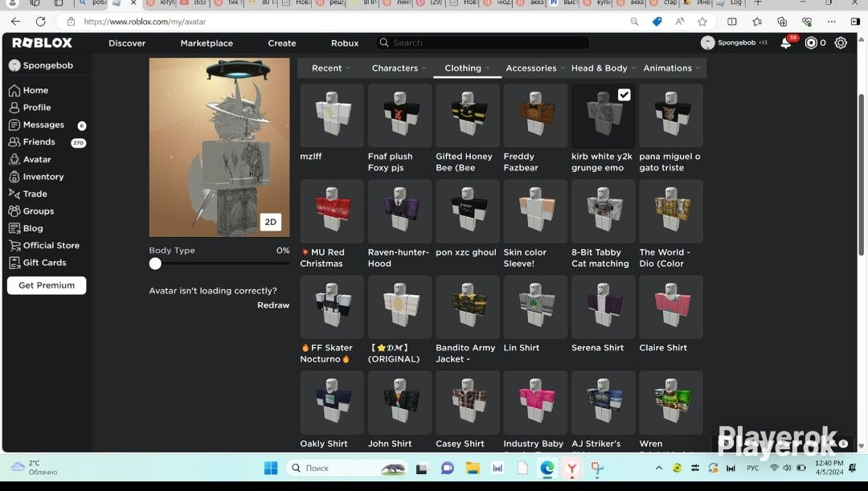Uncheck kirb white y2k grunge emo shirt
868x491 pixels.
tap(624, 95)
